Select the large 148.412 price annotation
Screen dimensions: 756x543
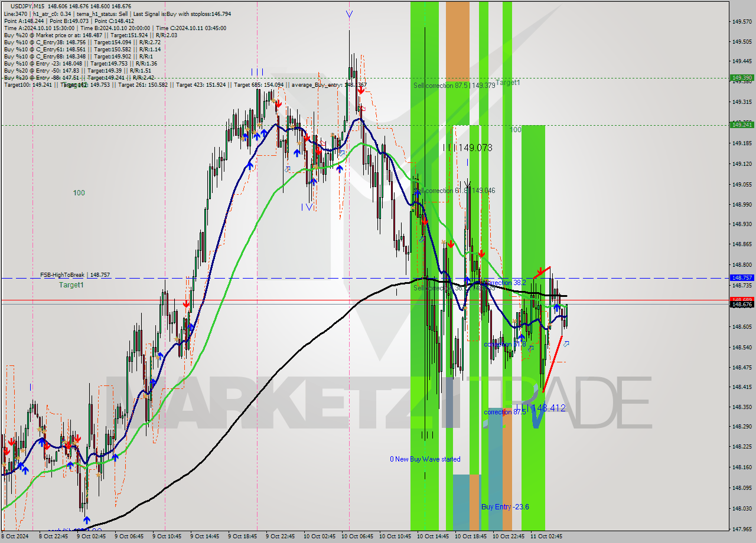(x=549, y=408)
